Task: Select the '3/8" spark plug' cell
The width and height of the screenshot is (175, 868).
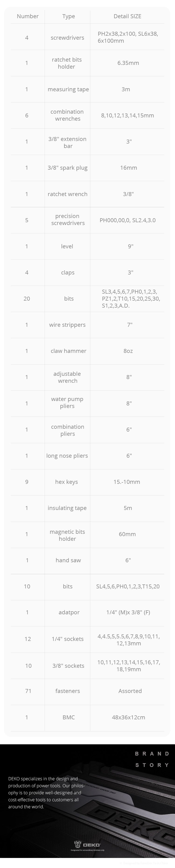Action: (x=67, y=168)
